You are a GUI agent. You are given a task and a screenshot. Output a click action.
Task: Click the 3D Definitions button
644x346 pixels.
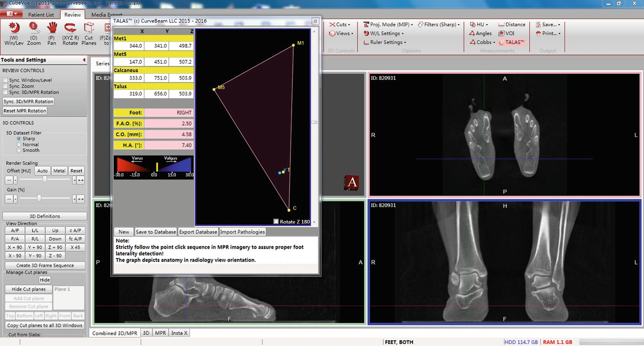[x=45, y=216]
